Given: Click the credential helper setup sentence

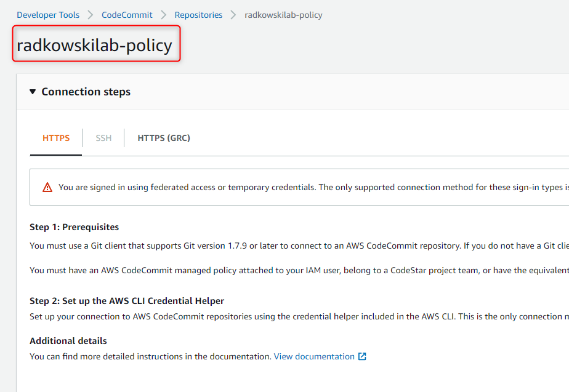Looking at the screenshot, I should coord(299,316).
